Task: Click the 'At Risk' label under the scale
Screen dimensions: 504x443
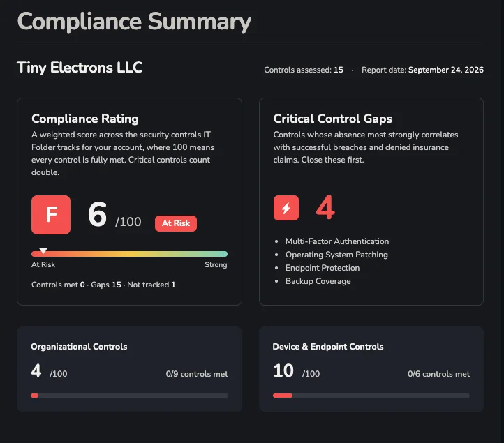Action: (x=43, y=264)
